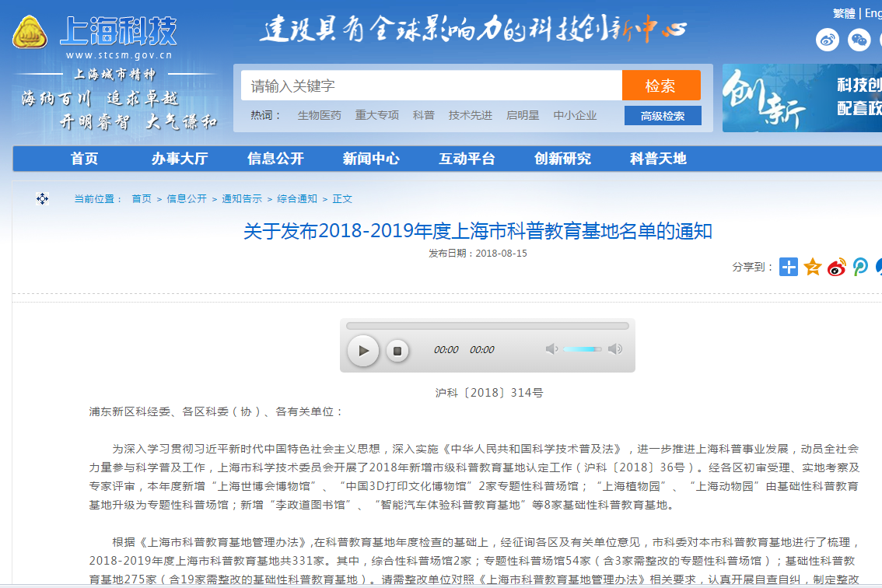Click the audio progress bar
The image size is (882, 588).
(487, 326)
